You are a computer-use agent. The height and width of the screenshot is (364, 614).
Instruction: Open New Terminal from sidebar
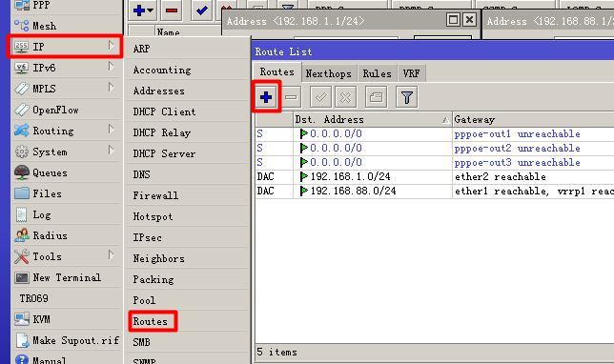click(66, 278)
